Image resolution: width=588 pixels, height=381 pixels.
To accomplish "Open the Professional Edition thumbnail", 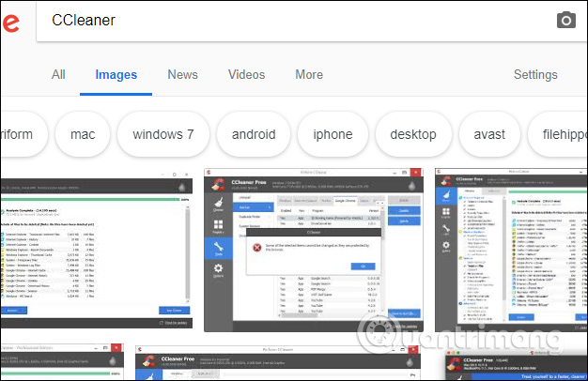I will (x=61, y=361).
